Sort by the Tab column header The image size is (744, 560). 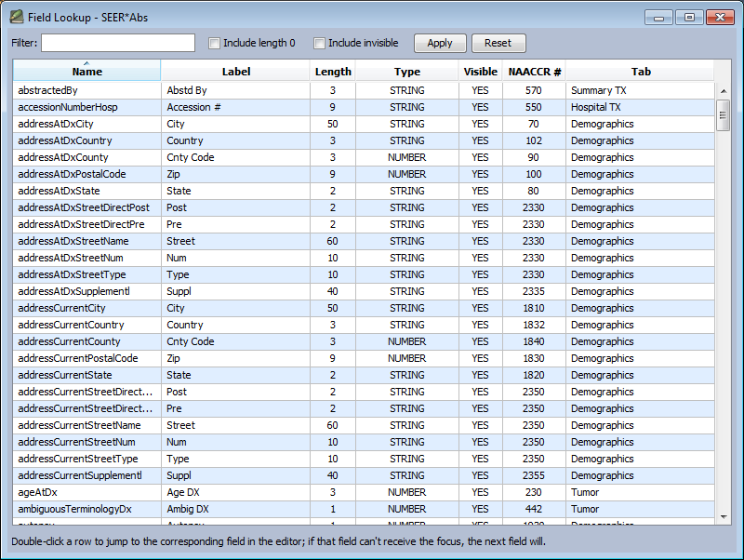(641, 72)
